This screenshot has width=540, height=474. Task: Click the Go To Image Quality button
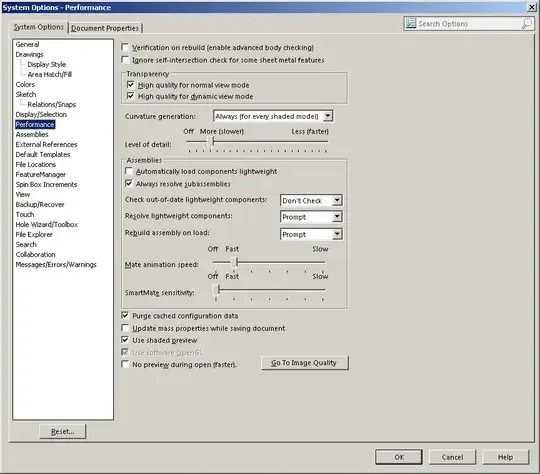pyautogui.click(x=305, y=363)
